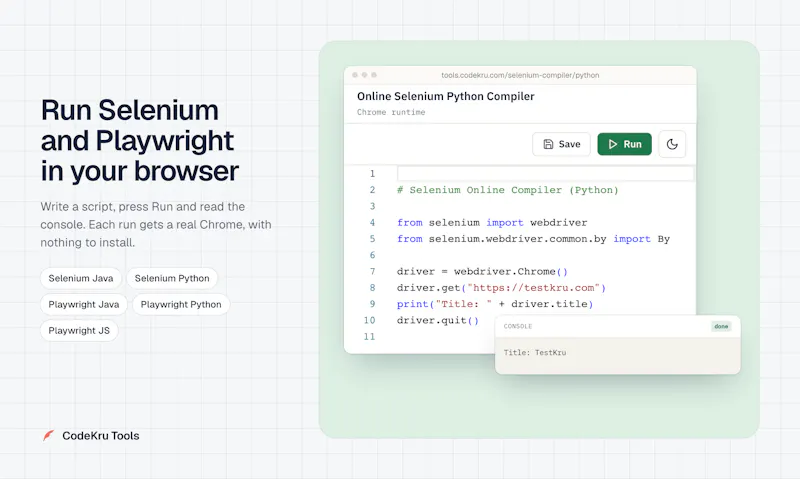The width and height of the screenshot is (800, 479).
Task: Click the CodeKru Tools brand text
Action: (101, 436)
